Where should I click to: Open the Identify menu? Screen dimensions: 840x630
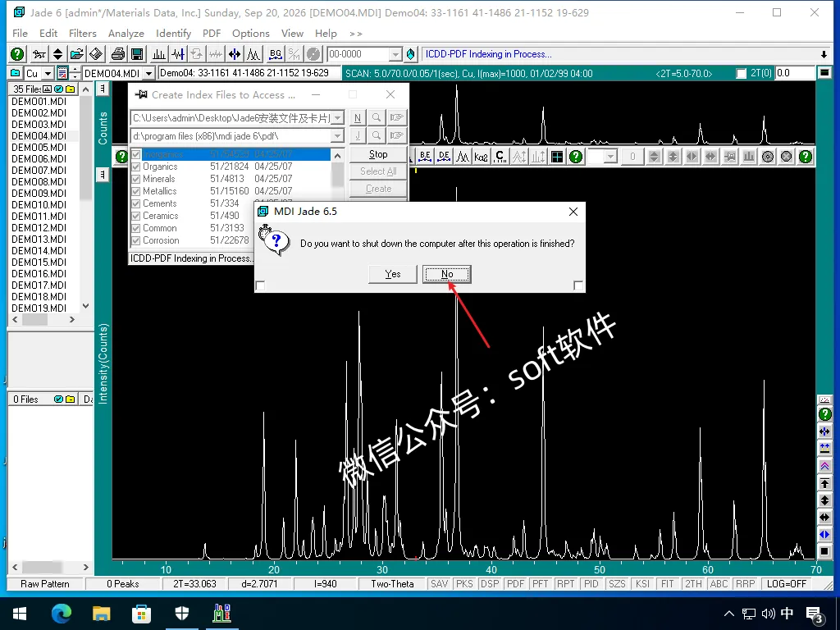(x=173, y=33)
